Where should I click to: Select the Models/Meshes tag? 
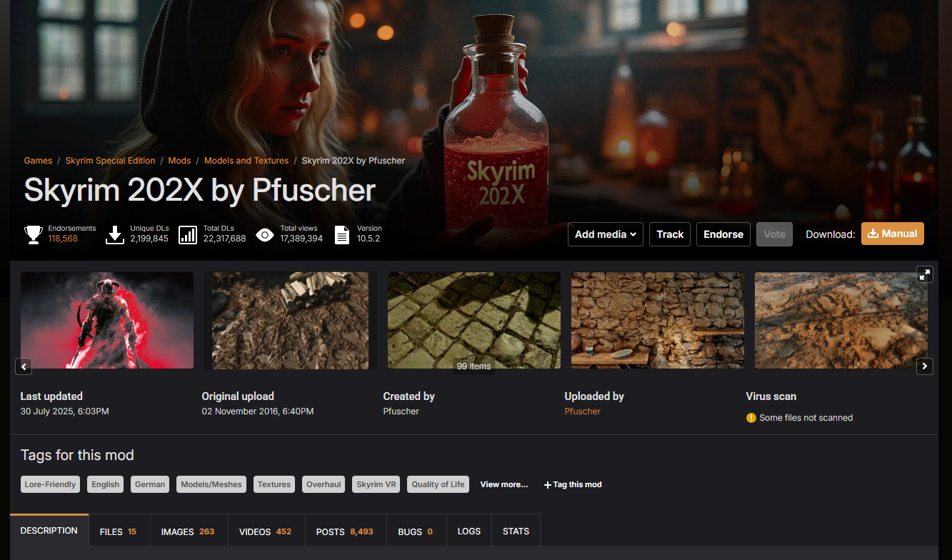211,484
